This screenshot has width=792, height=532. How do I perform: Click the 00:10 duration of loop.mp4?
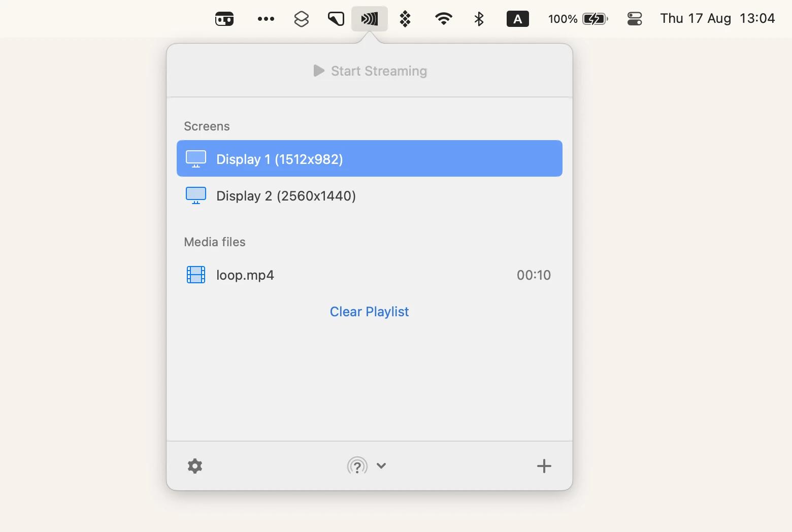534,275
